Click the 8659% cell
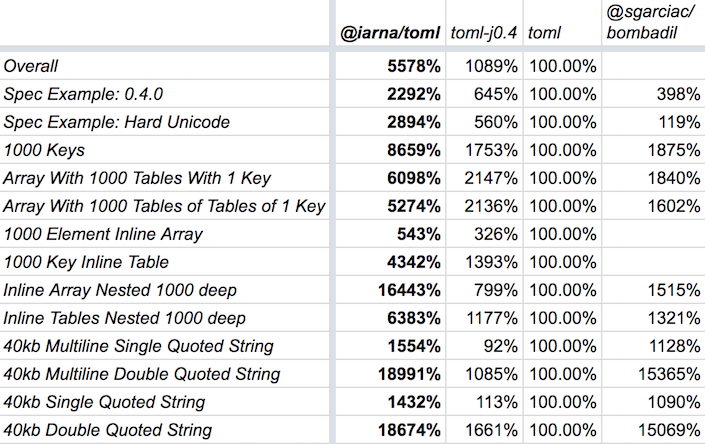 click(411, 150)
